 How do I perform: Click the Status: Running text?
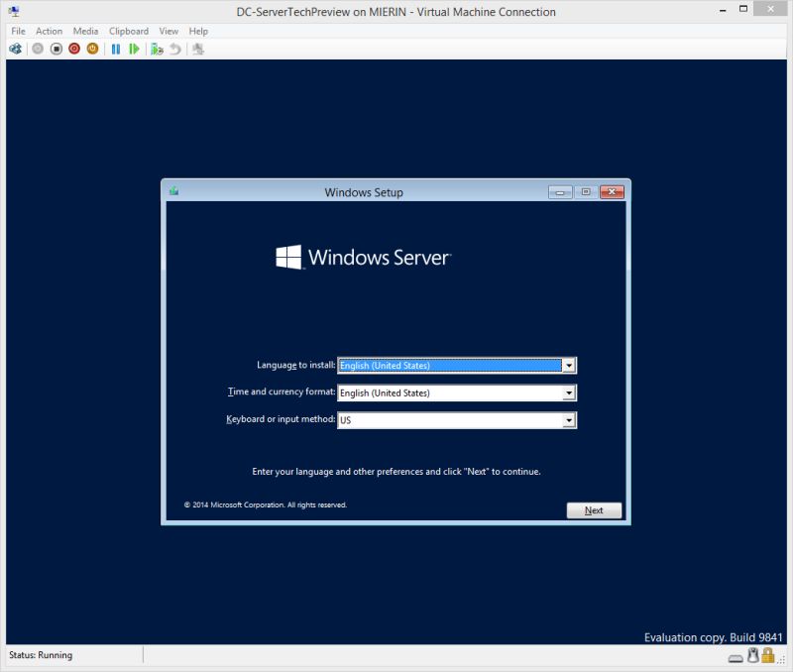click(x=41, y=655)
